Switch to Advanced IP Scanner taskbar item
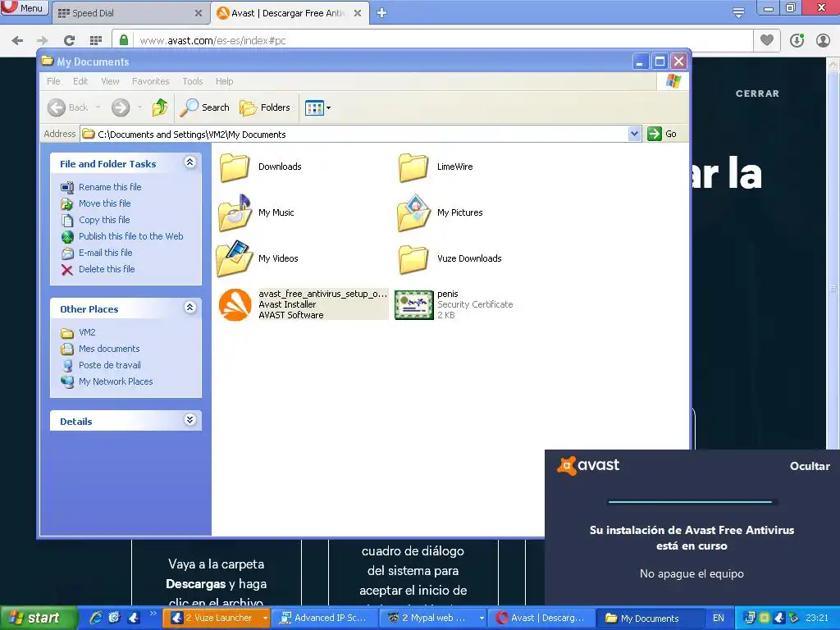This screenshot has width=840, height=630. [x=324, y=619]
